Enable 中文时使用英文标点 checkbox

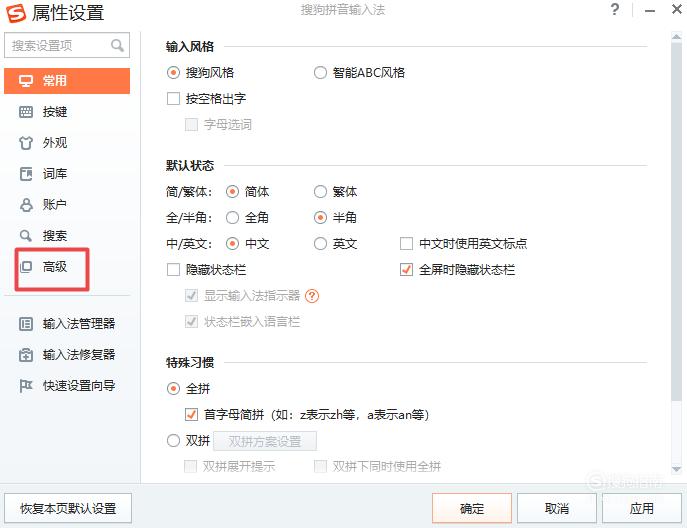406,244
